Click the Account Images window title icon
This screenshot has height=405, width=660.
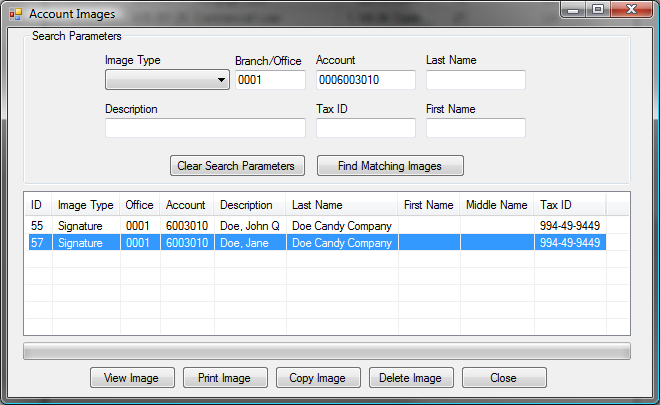[x=14, y=14]
